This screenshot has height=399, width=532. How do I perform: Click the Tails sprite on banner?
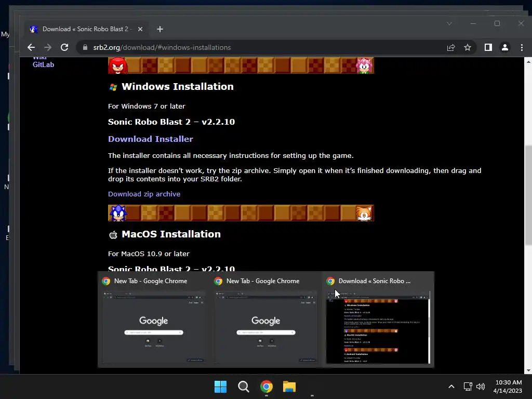[x=364, y=213]
